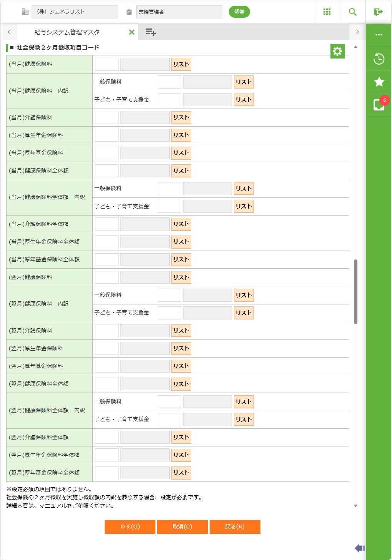Open the sidebar three-dots menu
This screenshot has width=392, height=560.
coord(379,35)
